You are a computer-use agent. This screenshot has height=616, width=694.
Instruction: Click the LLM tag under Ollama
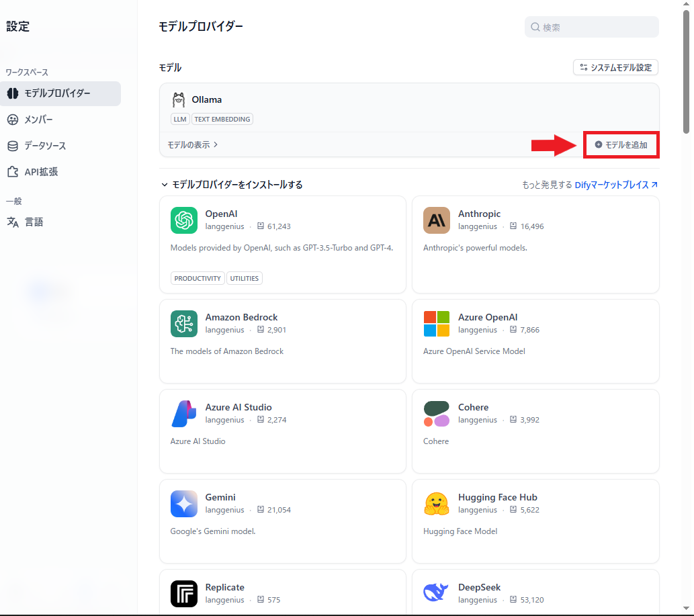coord(180,119)
